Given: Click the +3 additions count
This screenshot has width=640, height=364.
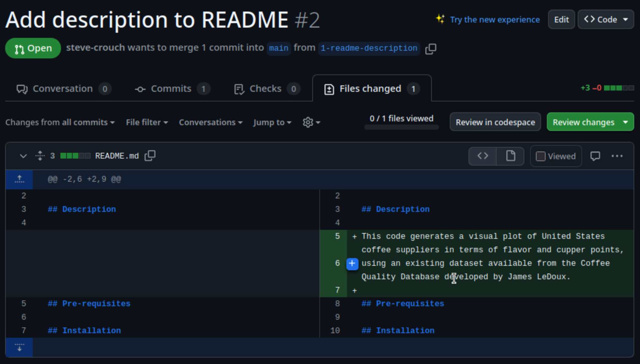Looking at the screenshot, I should [585, 88].
